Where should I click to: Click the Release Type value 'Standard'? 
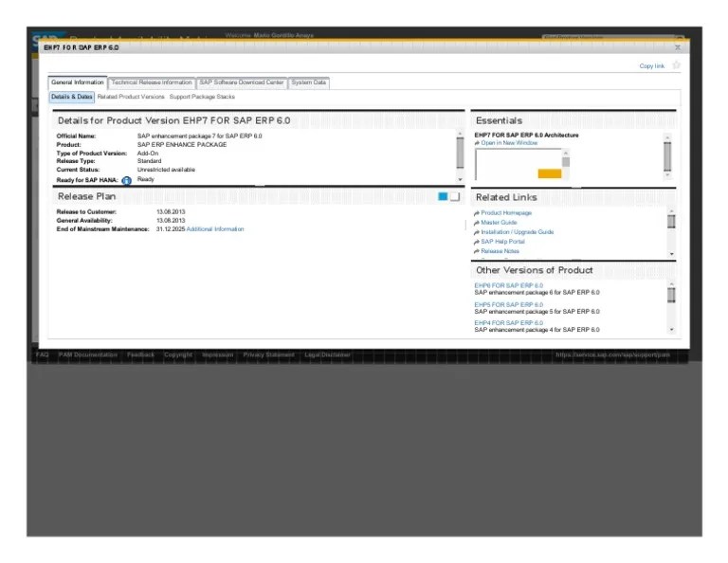(x=149, y=161)
